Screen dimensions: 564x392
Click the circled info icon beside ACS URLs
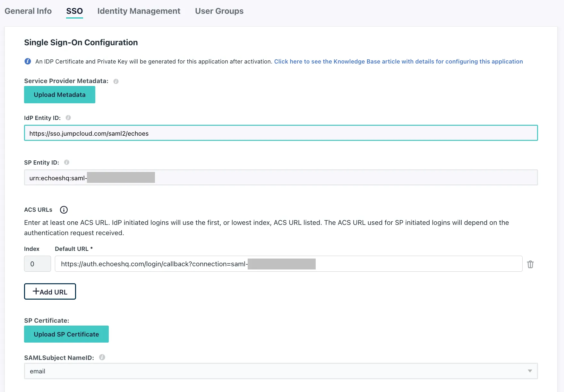click(x=64, y=210)
